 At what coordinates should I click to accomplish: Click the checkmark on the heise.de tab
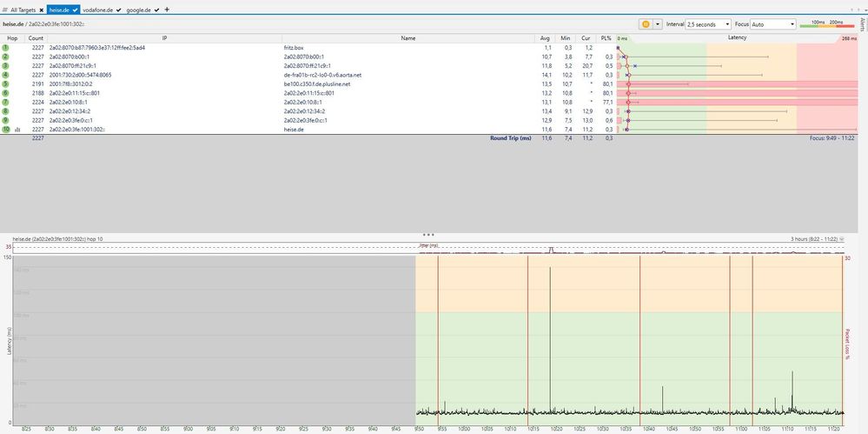click(76, 10)
